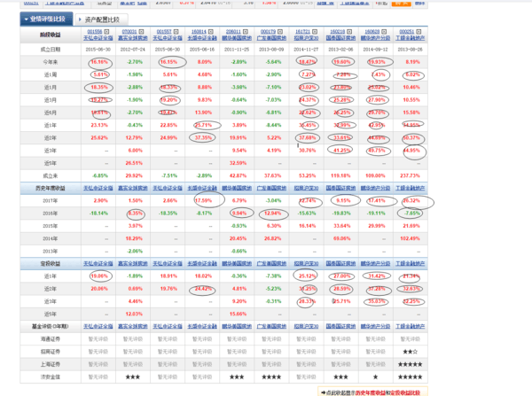The width and height of the screenshot is (532, 396).
Task: Click the small box icon beside fund code 001556
Action: tap(106, 32)
